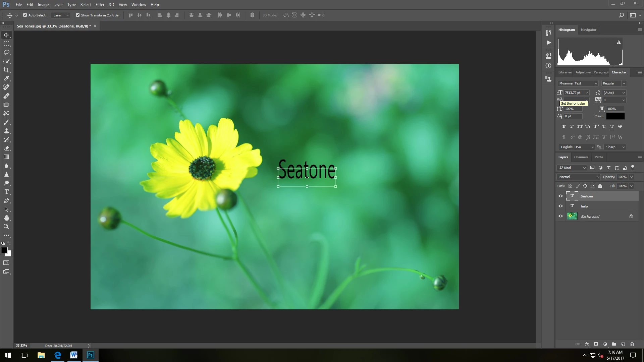This screenshot has height=362, width=644.
Task: Click the delete layer trash icon
Action: coord(632,344)
